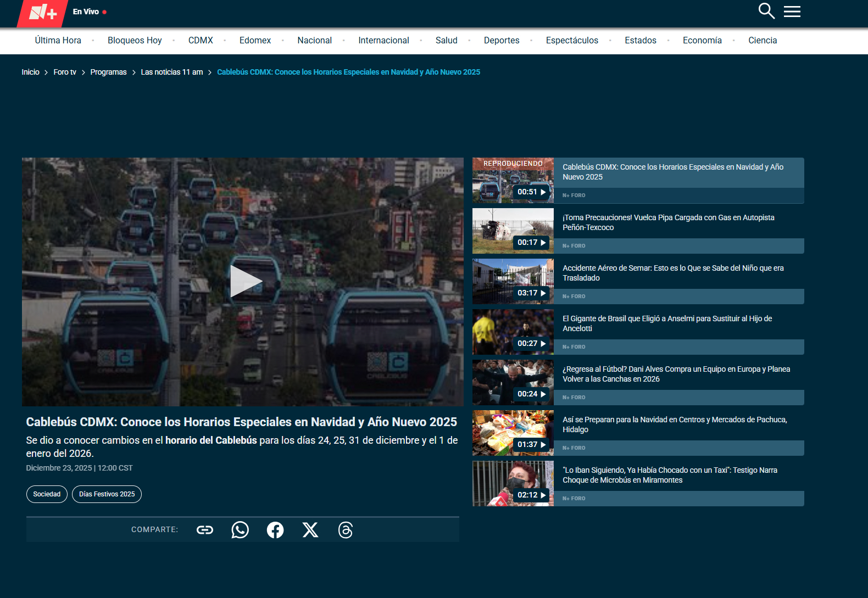Screen dimensions: 868x598
Task: Go to Bloqueos Hoy section
Action: coord(135,41)
